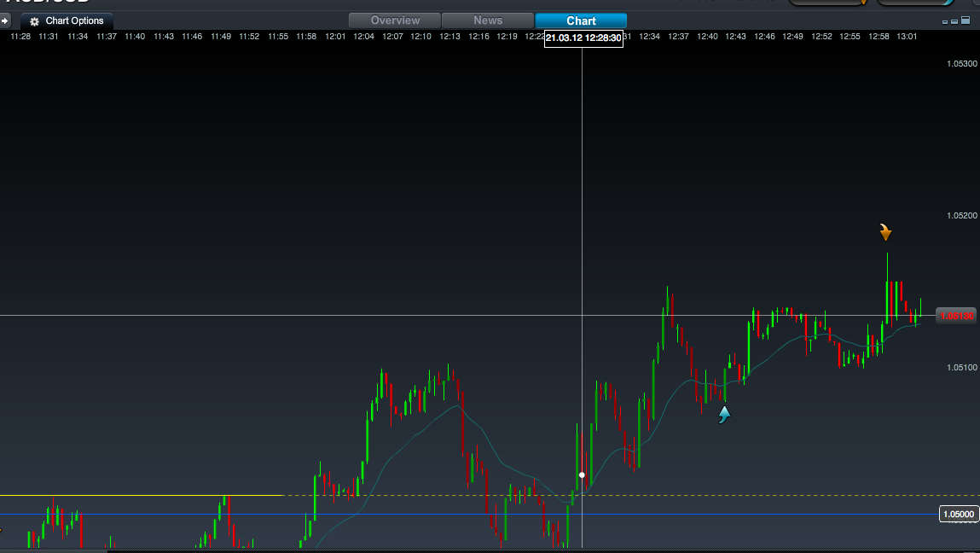Viewport: 980px width, 553px height.
Task: Click the 12:49 time axis label
Action: 792,37
